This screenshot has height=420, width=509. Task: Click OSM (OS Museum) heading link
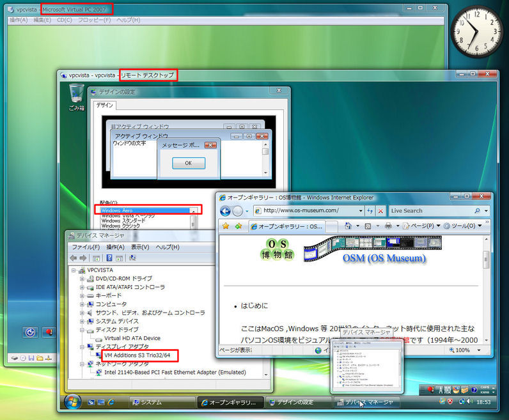[x=384, y=258]
